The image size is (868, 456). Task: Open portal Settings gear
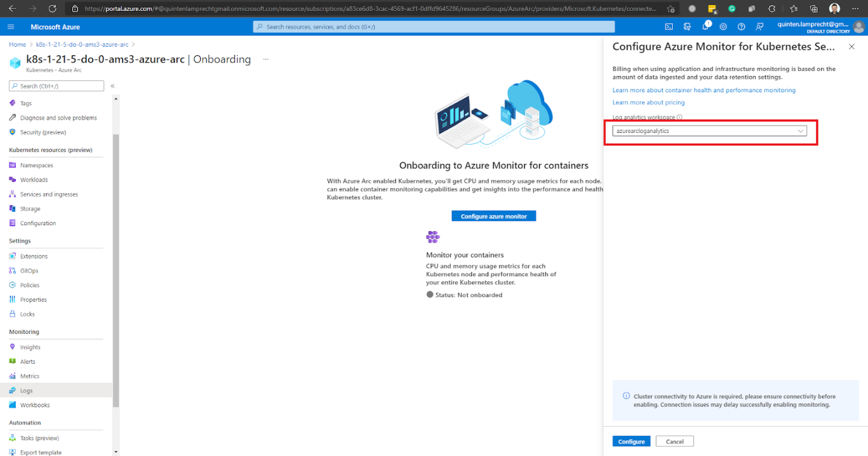pyautogui.click(x=723, y=27)
